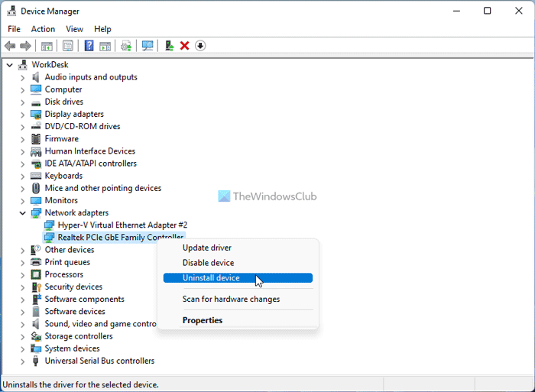This screenshot has height=392, width=535.
Task: Click the Disable device down-arrow icon
Action: coord(200,46)
